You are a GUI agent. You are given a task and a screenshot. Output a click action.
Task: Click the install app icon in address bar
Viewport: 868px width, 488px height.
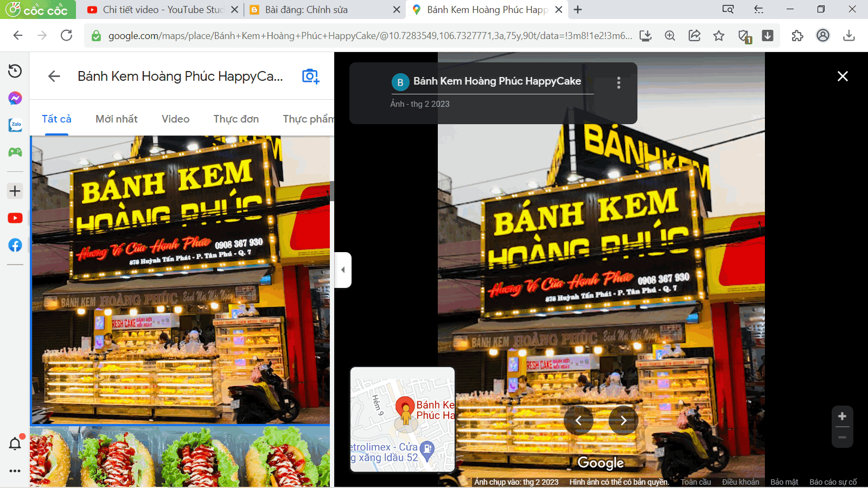[x=646, y=36]
